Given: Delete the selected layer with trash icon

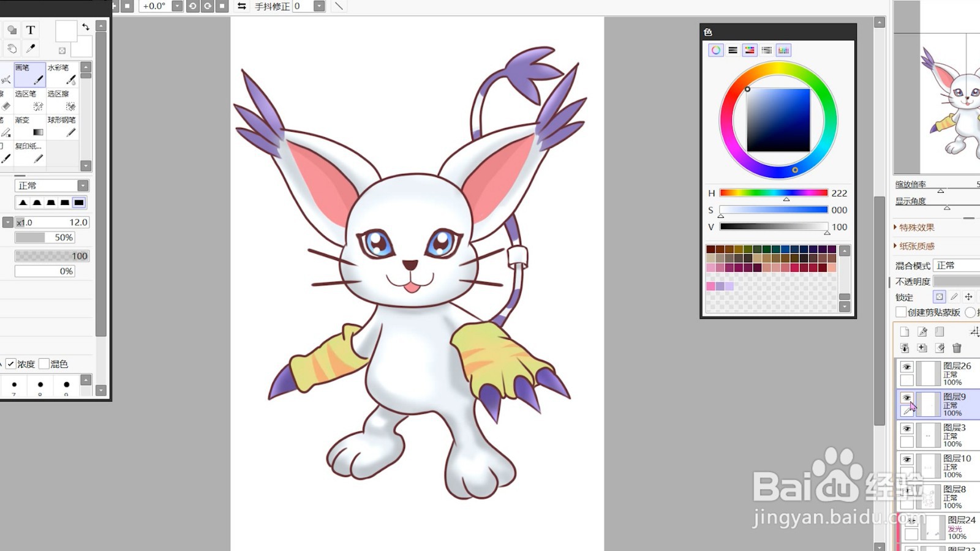Looking at the screenshot, I should tap(957, 348).
